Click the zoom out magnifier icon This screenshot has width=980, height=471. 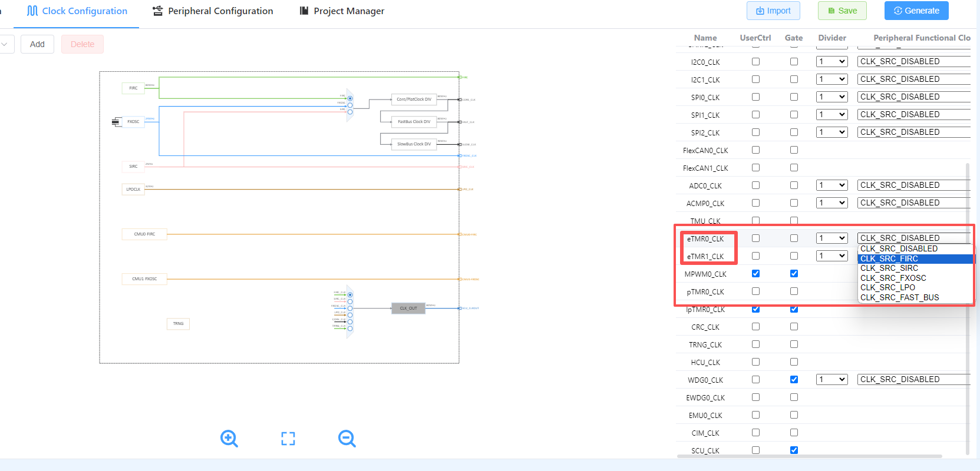click(x=347, y=439)
